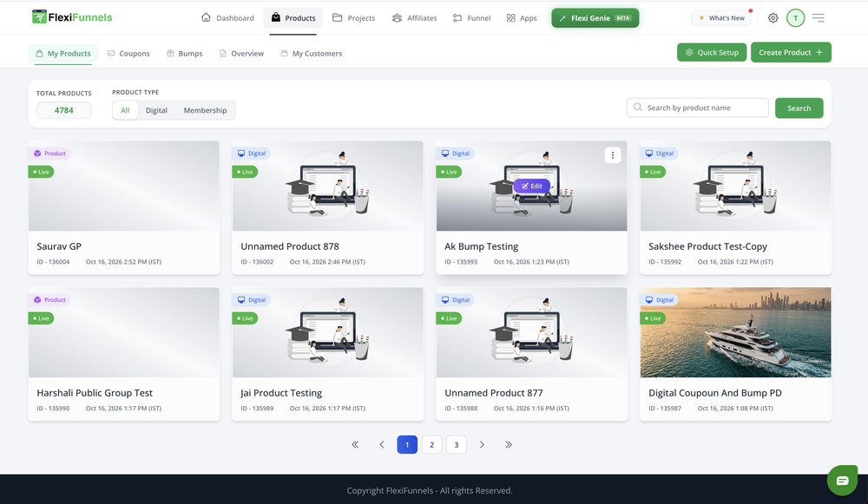Switch to My Products tab

(63, 53)
